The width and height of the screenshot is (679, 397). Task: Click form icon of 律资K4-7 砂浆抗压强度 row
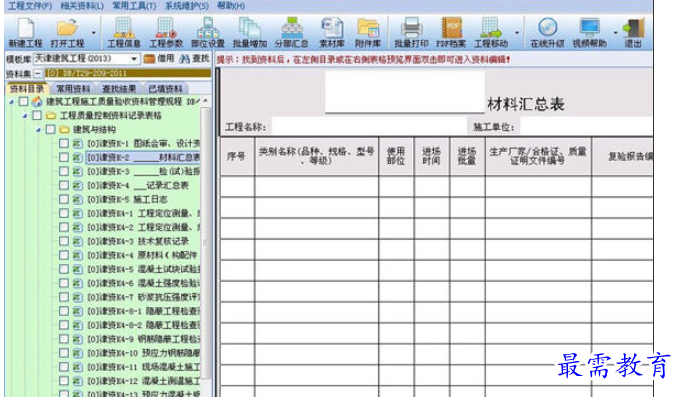(78, 297)
